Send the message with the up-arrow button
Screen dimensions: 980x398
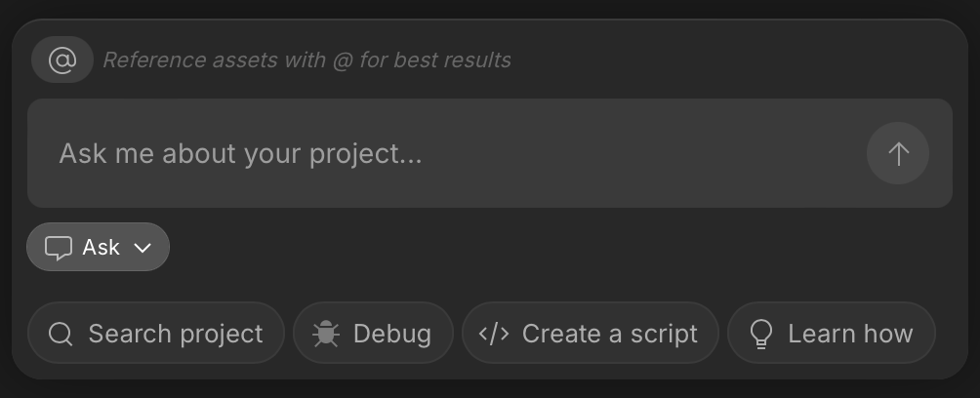coord(897,153)
